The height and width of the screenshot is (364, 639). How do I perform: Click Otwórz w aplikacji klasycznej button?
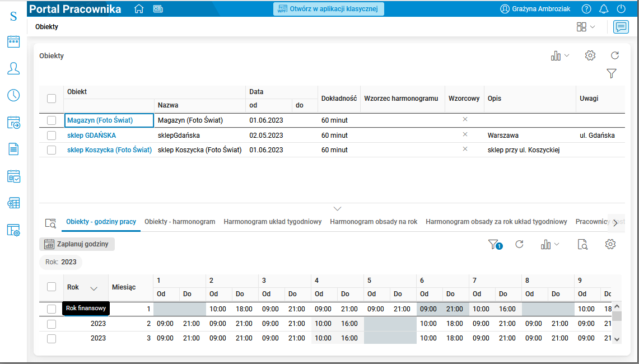[329, 8]
